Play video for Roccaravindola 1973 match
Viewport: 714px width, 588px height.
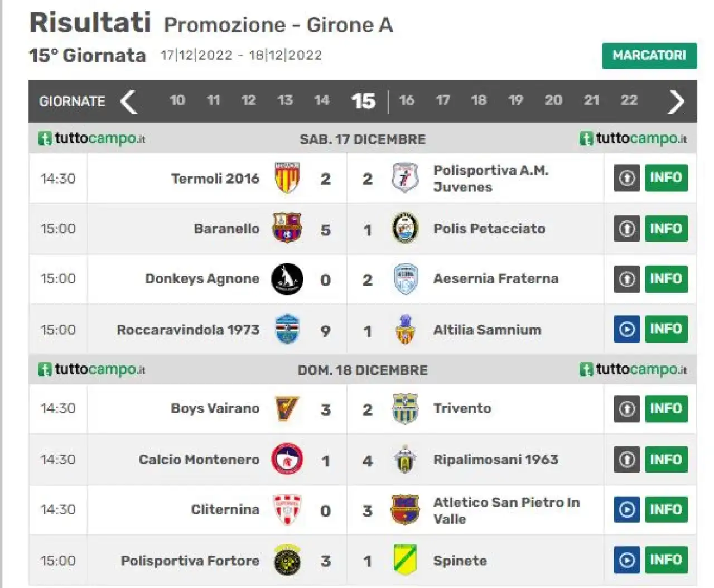(627, 329)
